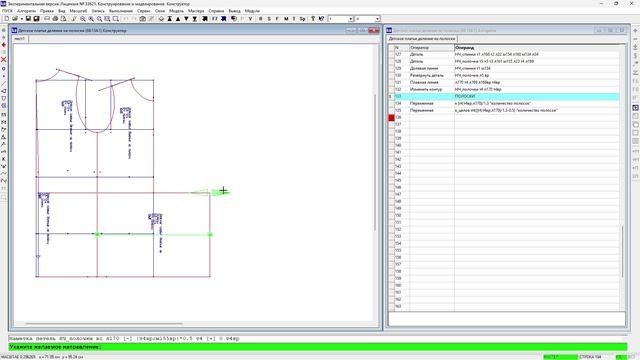Click the Операнд column header
Viewport: 640px width, 360px height.
(537, 48)
